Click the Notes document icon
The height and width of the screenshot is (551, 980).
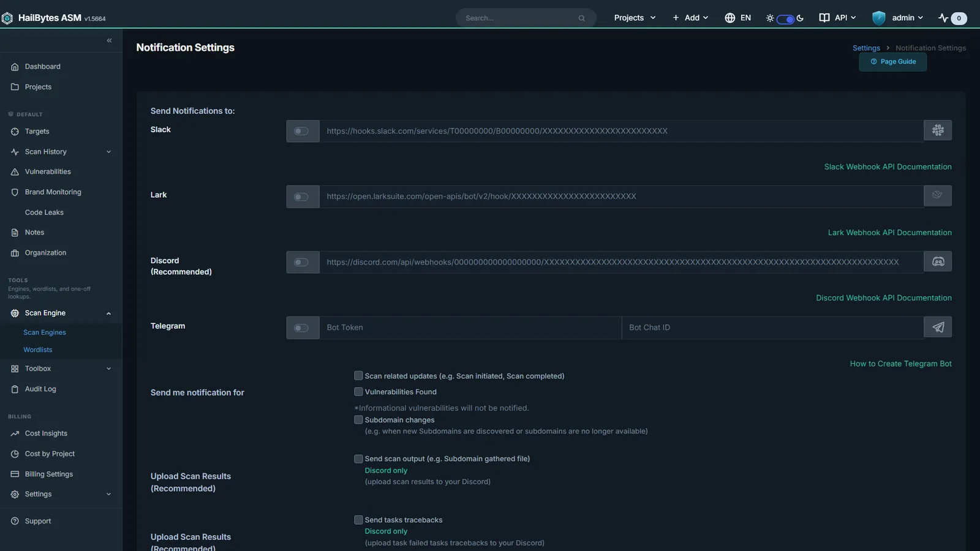click(x=15, y=233)
